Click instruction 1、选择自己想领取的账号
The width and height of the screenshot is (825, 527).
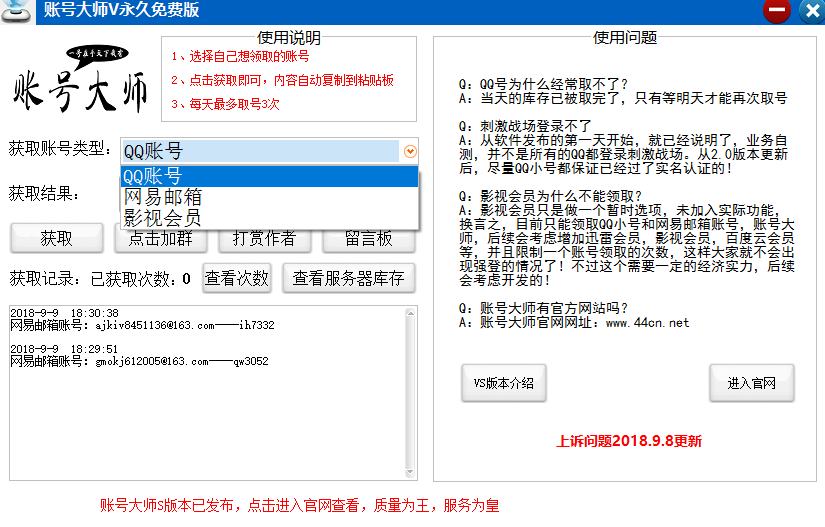240,57
